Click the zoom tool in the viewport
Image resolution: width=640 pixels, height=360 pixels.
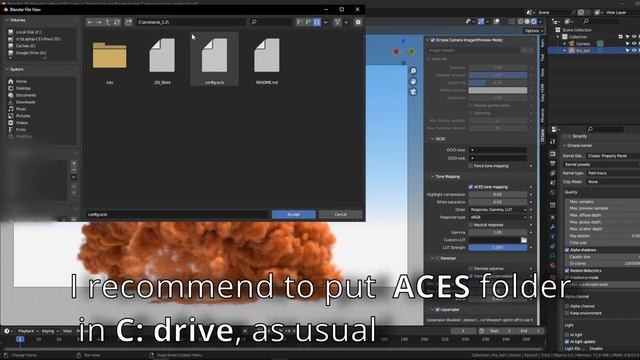click(413, 71)
